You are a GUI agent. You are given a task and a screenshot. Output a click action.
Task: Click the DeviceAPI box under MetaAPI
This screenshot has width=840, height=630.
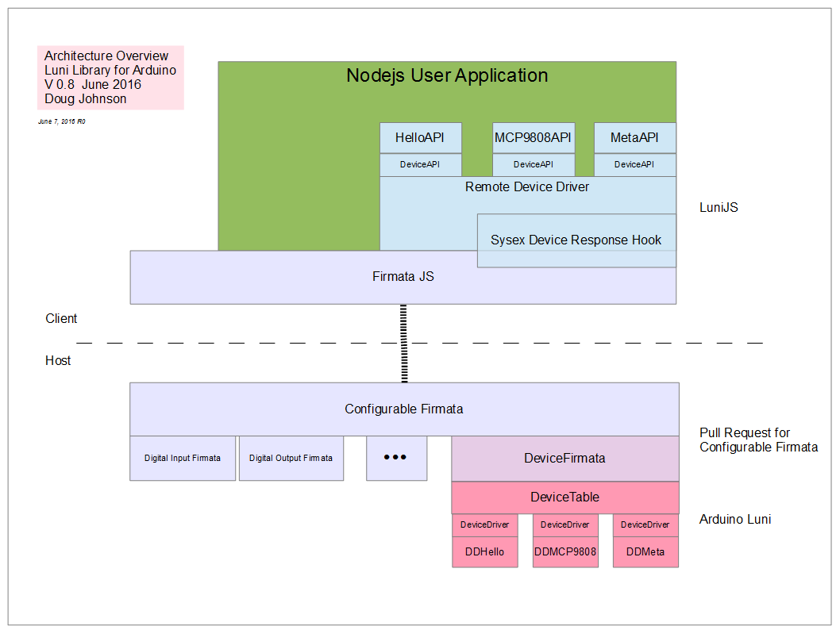point(635,165)
